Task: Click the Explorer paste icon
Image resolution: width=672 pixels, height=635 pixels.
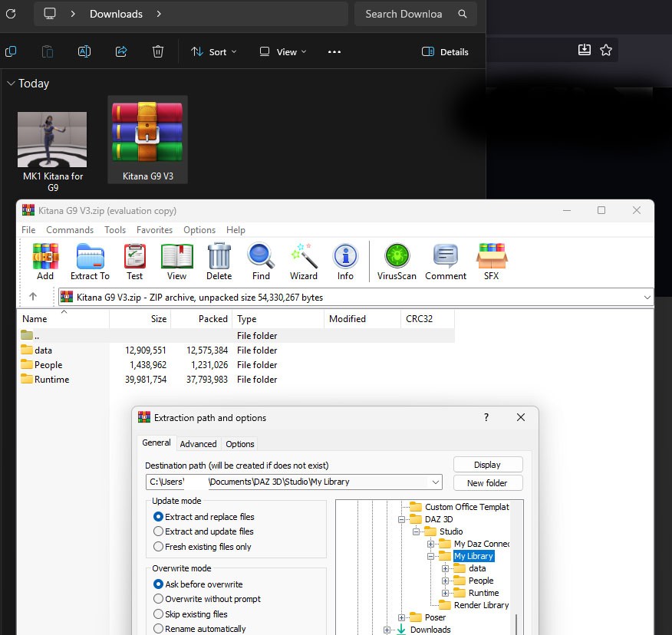Action: (x=48, y=51)
